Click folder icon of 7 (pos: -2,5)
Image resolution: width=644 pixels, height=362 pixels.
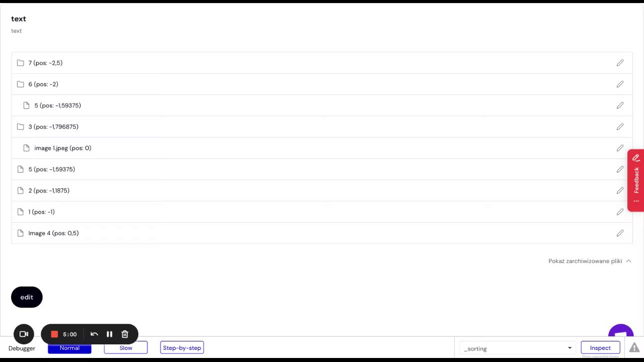click(x=20, y=63)
